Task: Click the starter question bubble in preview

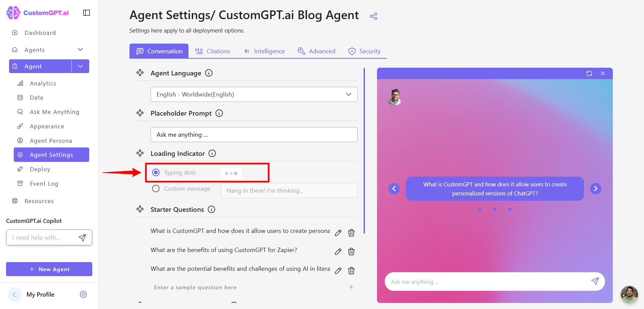Action: 495,189
